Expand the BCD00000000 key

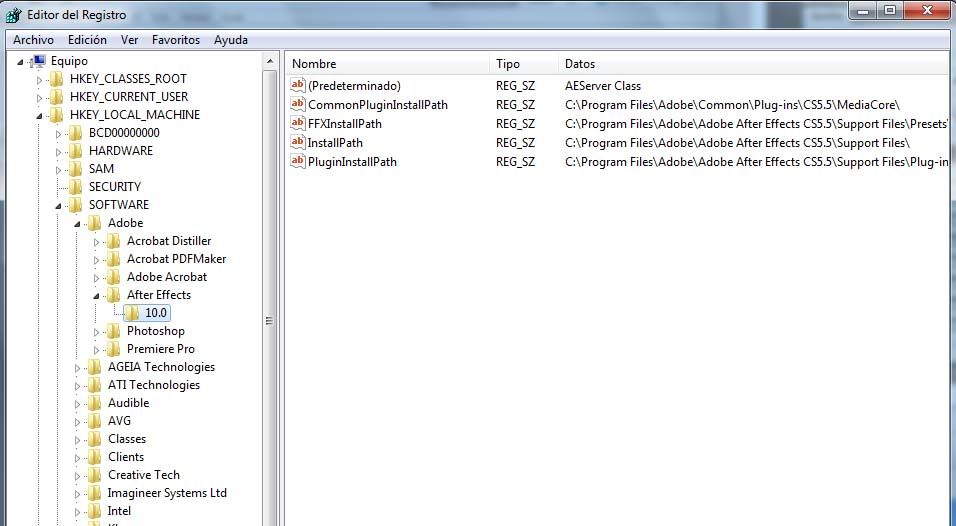pyautogui.click(x=59, y=134)
